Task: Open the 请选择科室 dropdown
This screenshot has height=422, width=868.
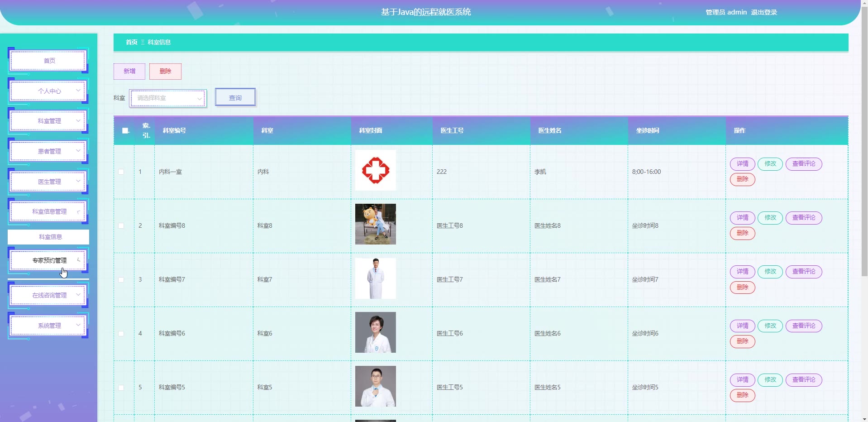Action: tap(168, 98)
